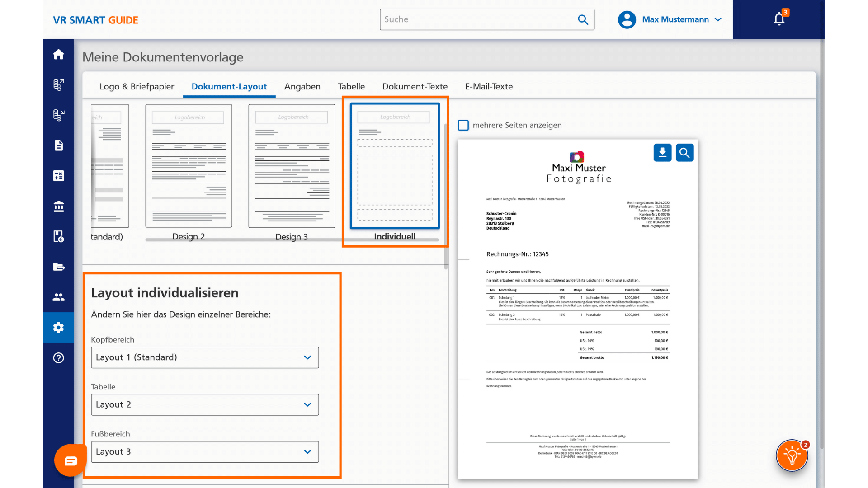Viewport: 868px width, 488px height.
Task: Open the folder transfer icon in sidebar
Action: coord(58,267)
